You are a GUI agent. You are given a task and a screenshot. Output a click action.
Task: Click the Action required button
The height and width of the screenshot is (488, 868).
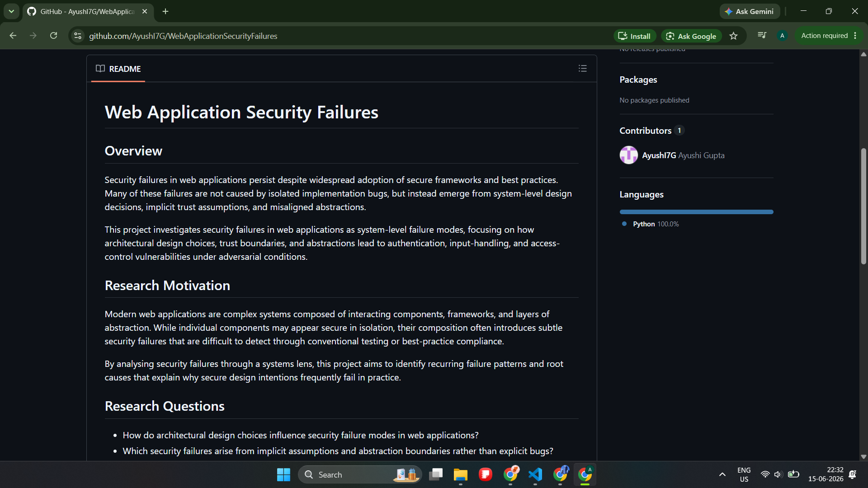pyautogui.click(x=824, y=36)
